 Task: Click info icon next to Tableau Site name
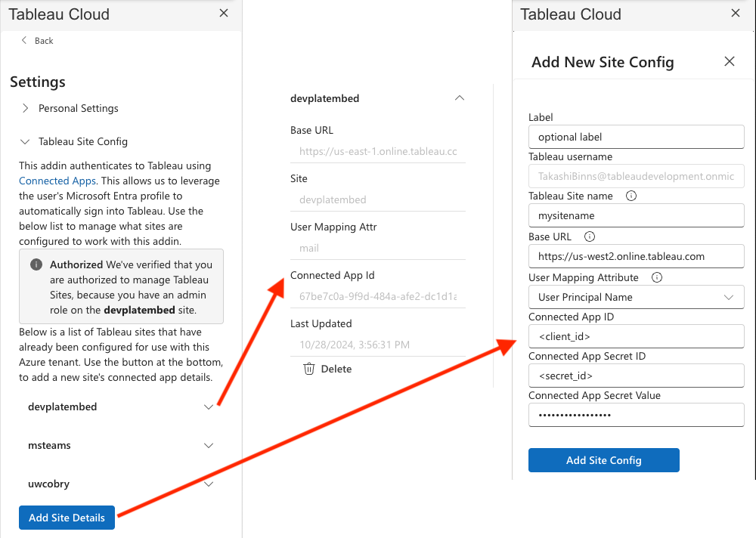631,196
